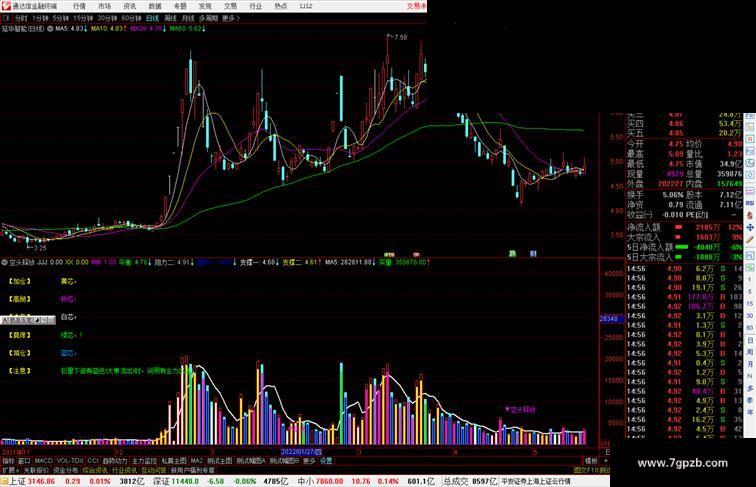Image resolution: width=756 pixels, height=487 pixels.
Task: Switch to the 周线 period tab
Action: pyautogui.click(x=171, y=18)
